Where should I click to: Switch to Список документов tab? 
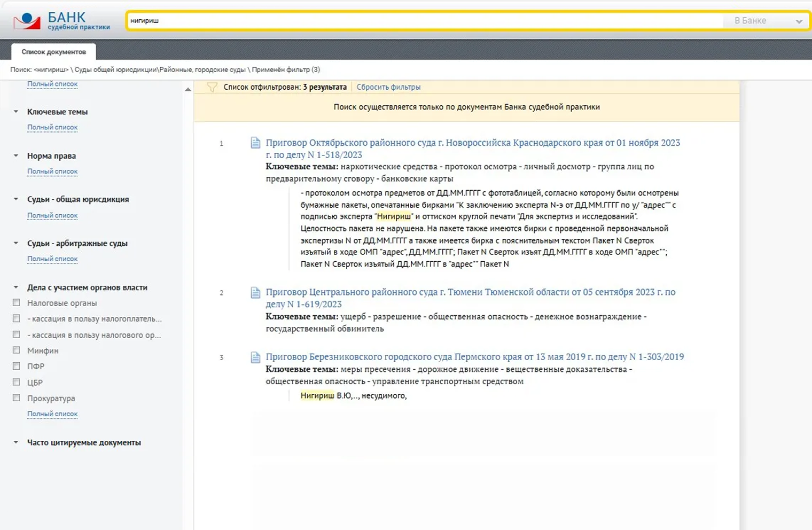point(53,52)
